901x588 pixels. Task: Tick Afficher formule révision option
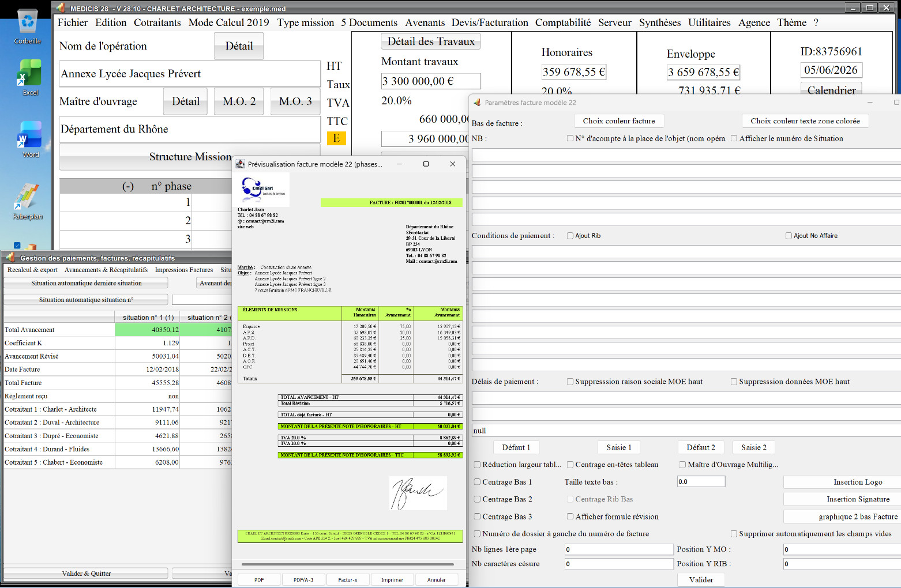tap(570, 517)
